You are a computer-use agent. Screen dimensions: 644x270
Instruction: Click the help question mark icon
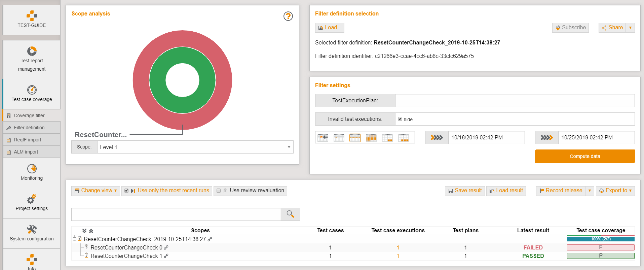point(288,16)
